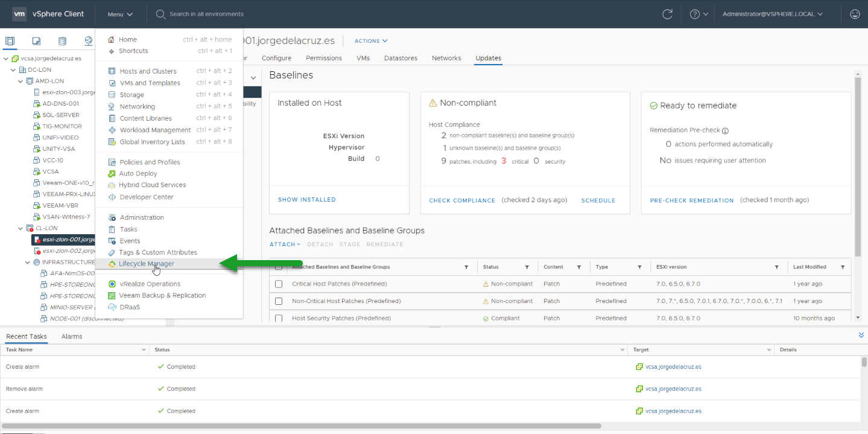868x434 pixels.
Task: Open the Hosts and Clusters inventory tab icon
Action: [10, 41]
